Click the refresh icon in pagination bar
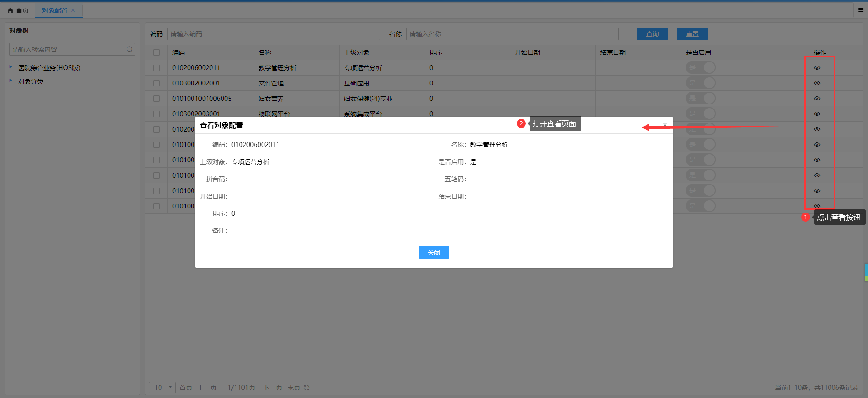Viewport: 868px width, 398px height. (307, 388)
